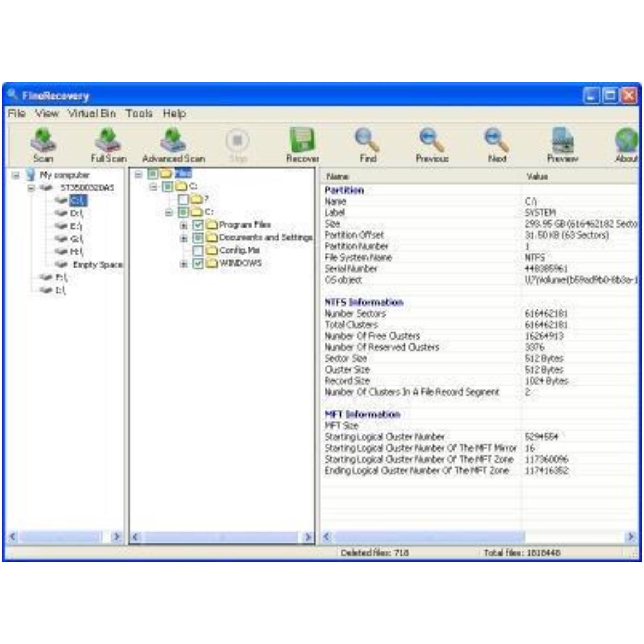Check the Config.Msi checkbox

(198, 250)
